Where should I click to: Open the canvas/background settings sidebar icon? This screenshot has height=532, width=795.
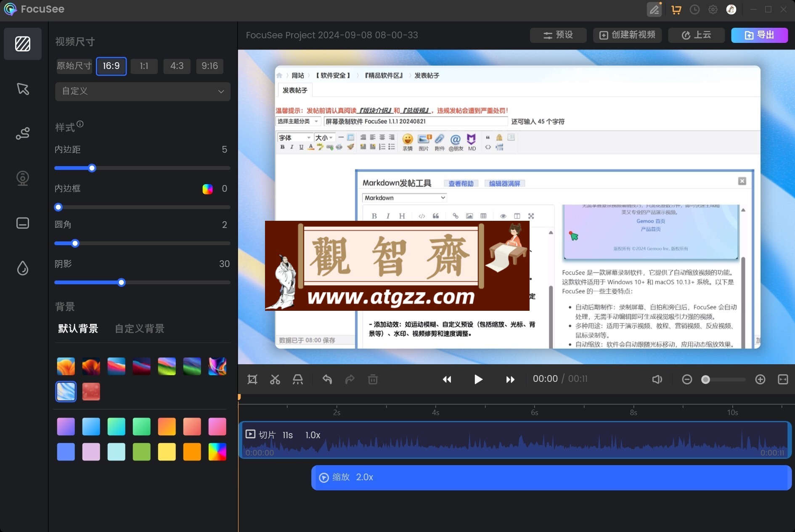tap(23, 44)
